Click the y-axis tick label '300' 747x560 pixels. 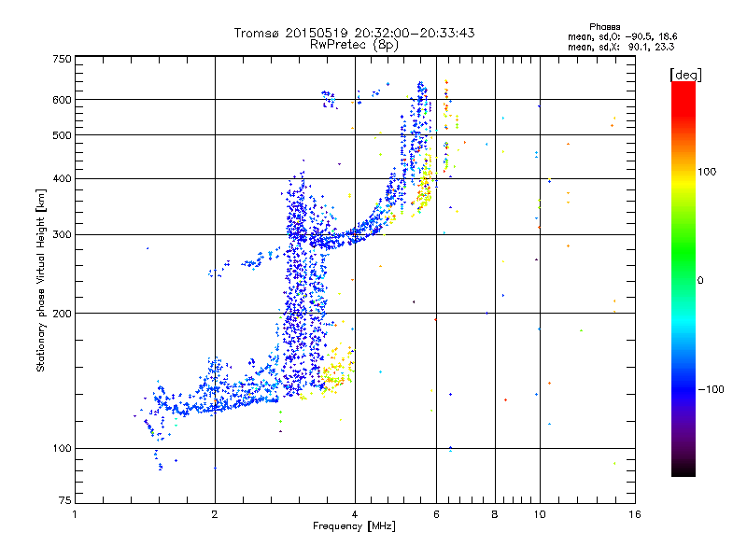[x=62, y=235]
